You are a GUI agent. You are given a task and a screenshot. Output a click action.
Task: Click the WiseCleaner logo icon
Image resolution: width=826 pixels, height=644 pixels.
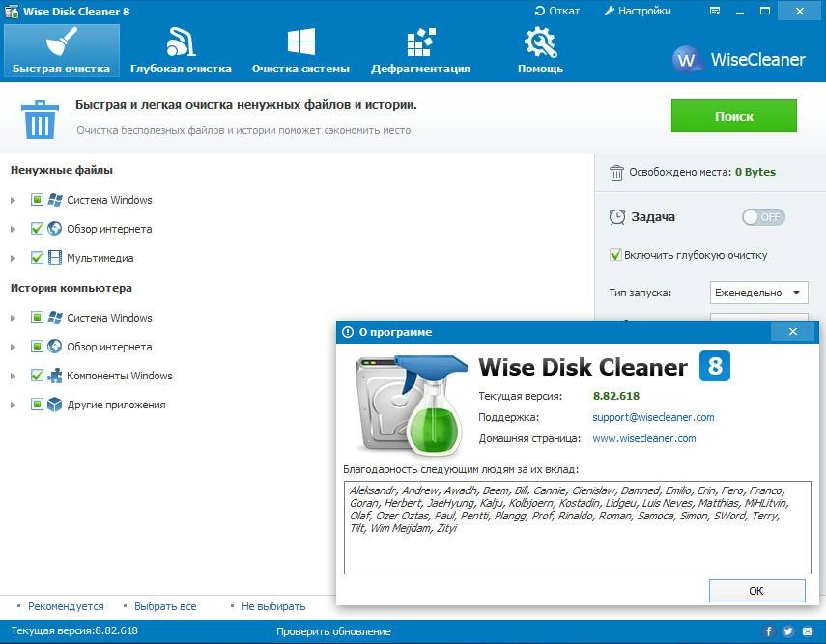[686, 59]
